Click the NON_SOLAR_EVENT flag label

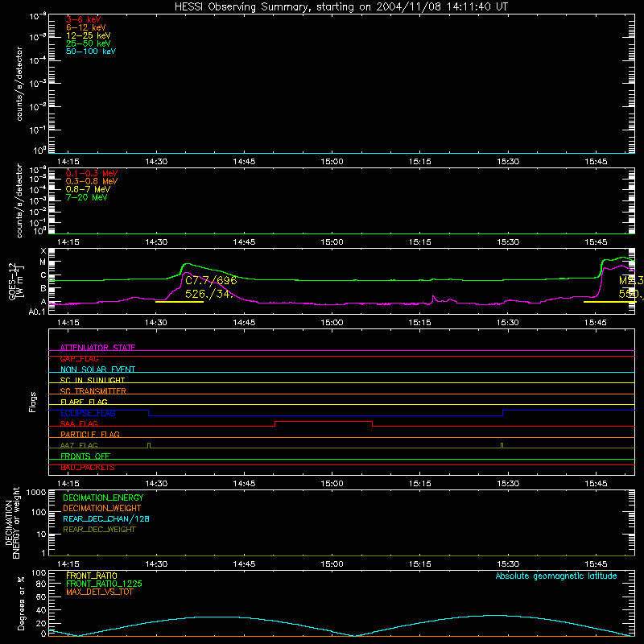(x=97, y=369)
